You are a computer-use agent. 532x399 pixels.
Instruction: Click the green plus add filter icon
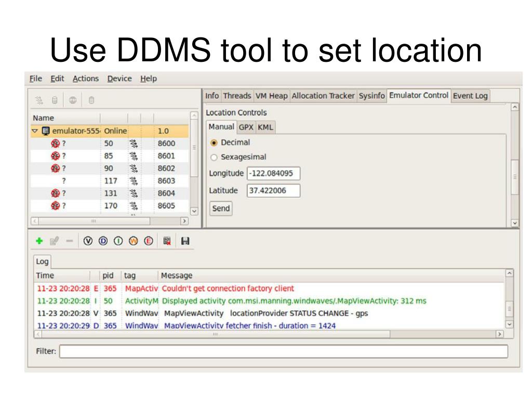[x=39, y=241]
